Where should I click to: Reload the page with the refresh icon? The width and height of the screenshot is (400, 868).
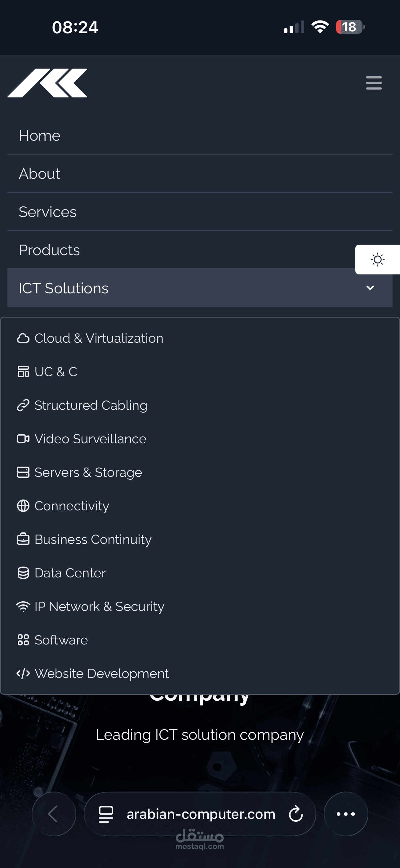pos(296,814)
